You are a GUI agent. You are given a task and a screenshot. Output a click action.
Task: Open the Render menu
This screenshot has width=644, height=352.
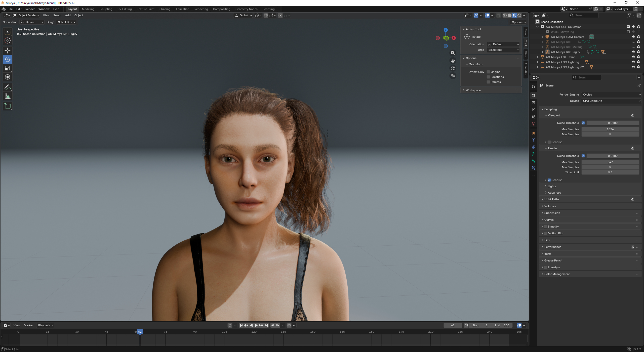pyautogui.click(x=30, y=9)
